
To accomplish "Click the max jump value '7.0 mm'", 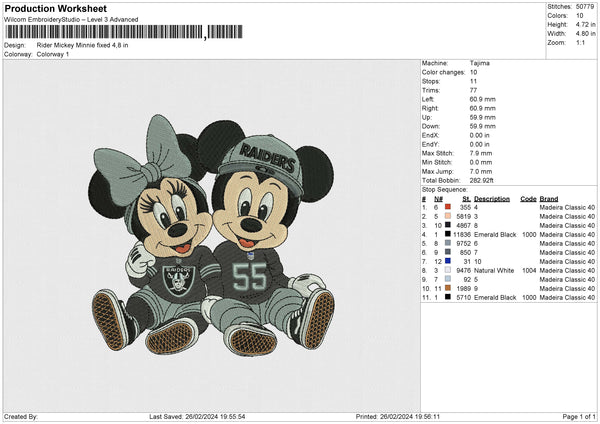I will tap(481, 171).
